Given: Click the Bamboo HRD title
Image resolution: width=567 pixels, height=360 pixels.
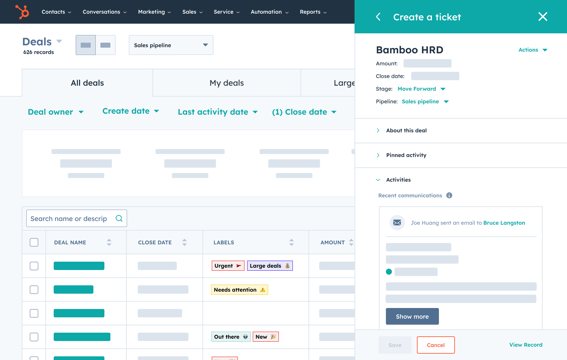Looking at the screenshot, I should (409, 50).
